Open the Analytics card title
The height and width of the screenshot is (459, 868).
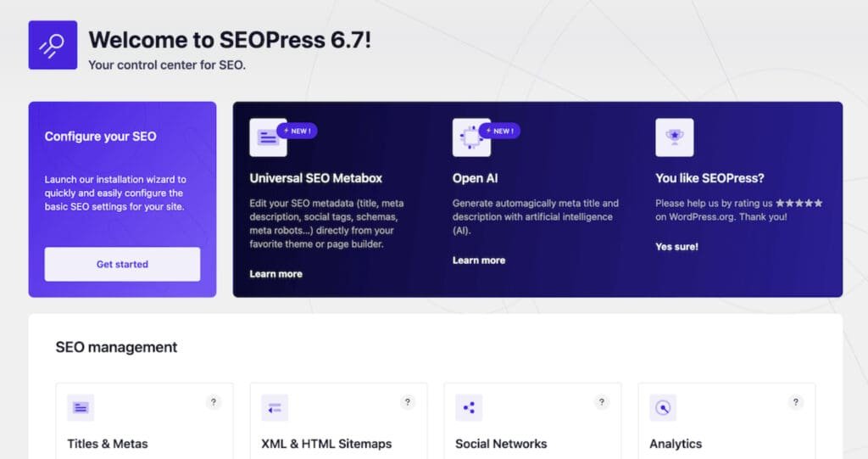pos(676,444)
